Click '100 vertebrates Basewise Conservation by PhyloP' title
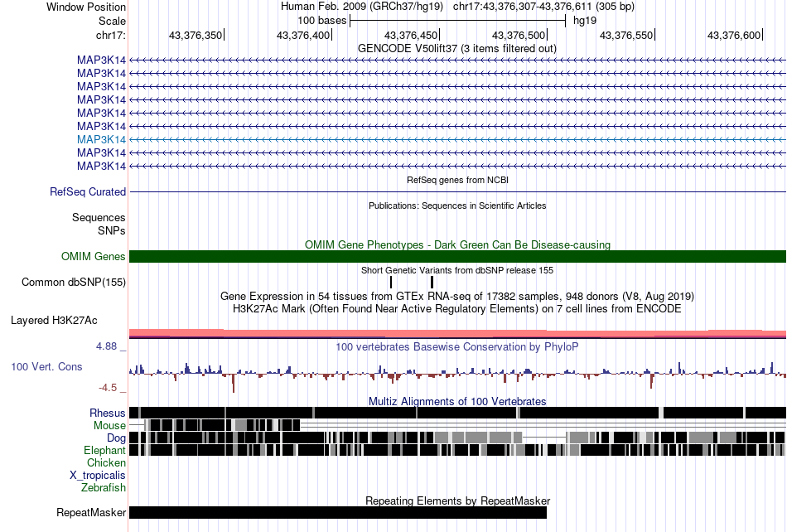 (457, 347)
